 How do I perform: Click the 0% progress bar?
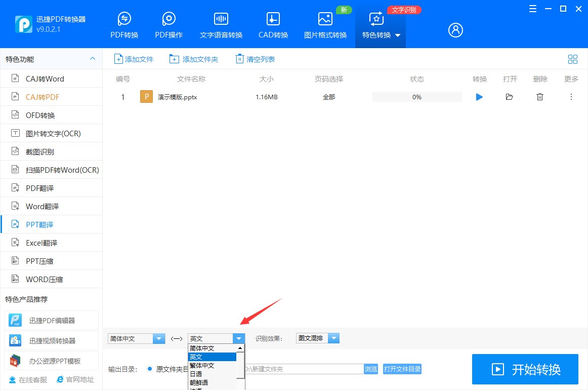coord(417,97)
